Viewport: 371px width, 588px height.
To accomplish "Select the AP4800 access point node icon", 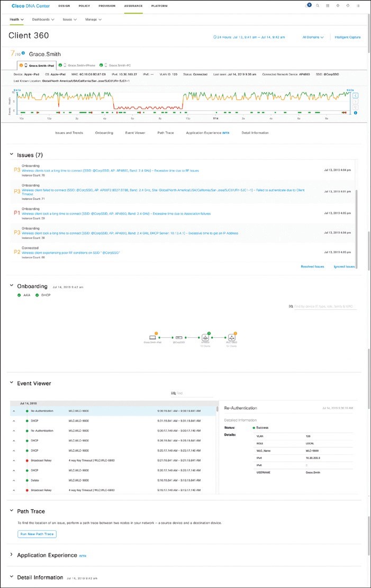I will 205,337.
